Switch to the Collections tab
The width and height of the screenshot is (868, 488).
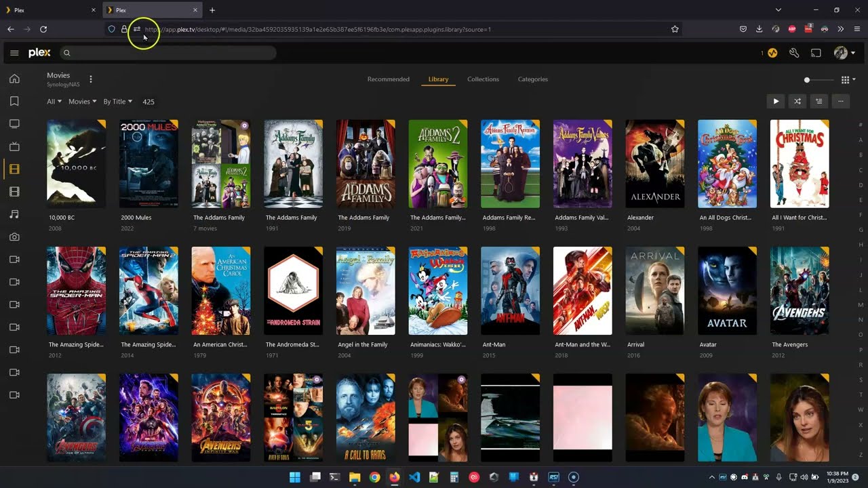pos(483,79)
